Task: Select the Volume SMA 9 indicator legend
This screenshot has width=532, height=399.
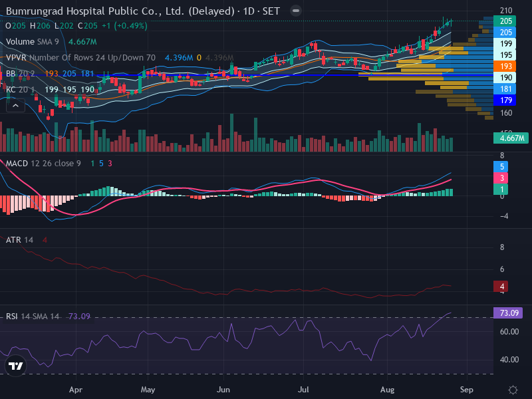Action: coord(32,42)
